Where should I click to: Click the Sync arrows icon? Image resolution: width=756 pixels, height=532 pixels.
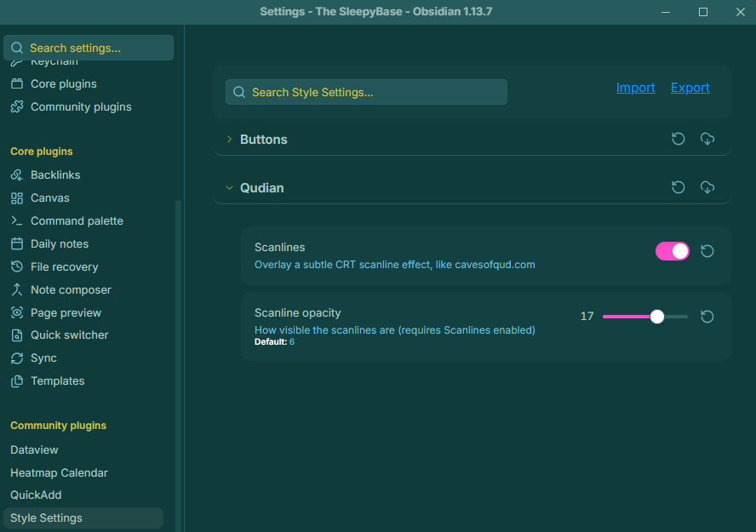click(17, 358)
